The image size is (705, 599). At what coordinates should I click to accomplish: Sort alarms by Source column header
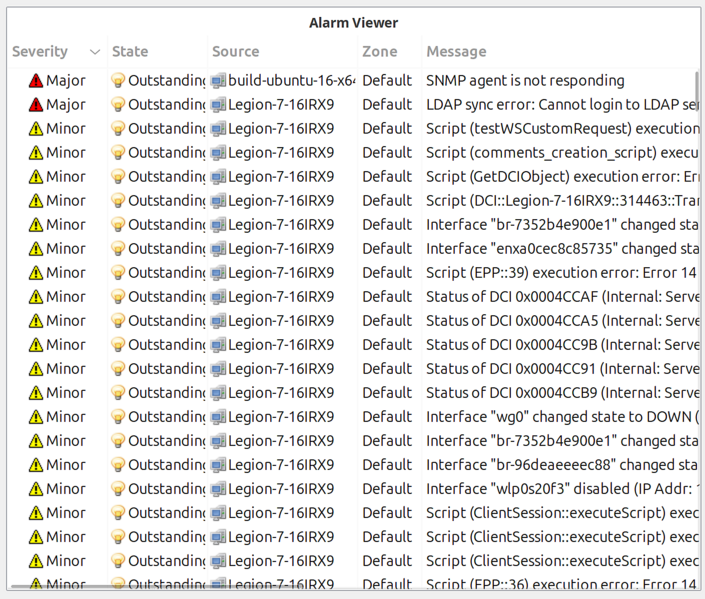[236, 52]
